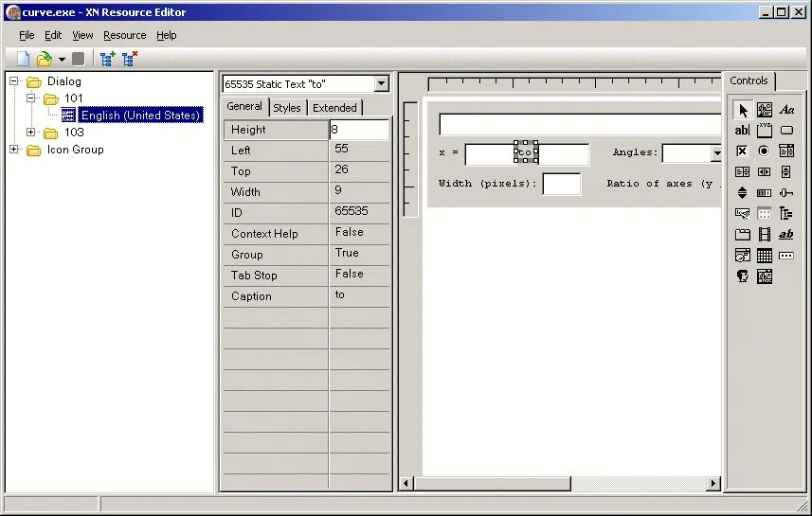
Task: Expand the 103 folder node
Action: [31, 132]
